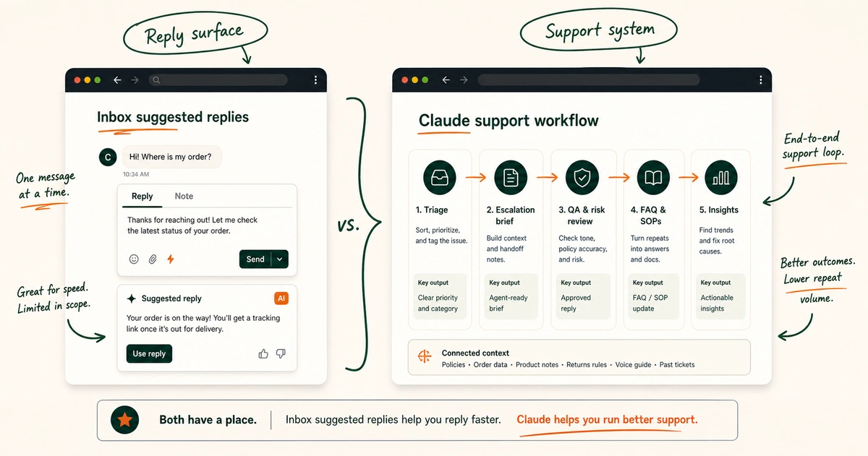Open 'Actionable insights' key output box
868x456 pixels.
721,296
